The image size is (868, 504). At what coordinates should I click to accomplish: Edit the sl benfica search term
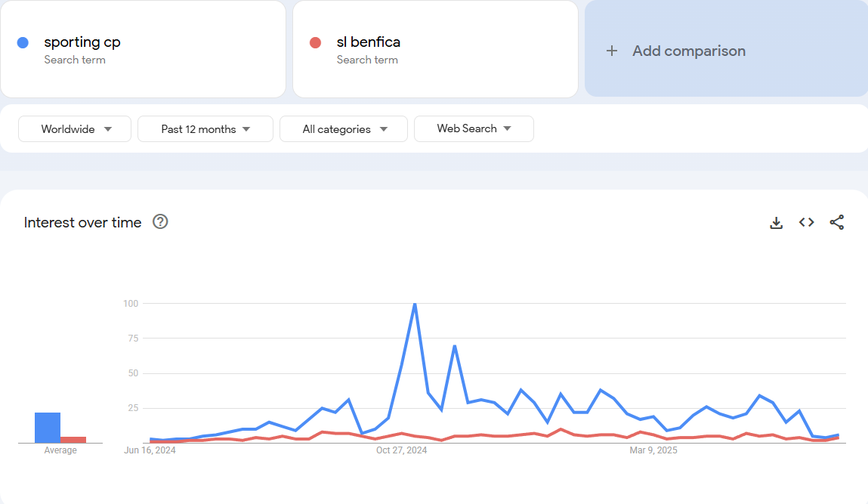[x=369, y=42]
